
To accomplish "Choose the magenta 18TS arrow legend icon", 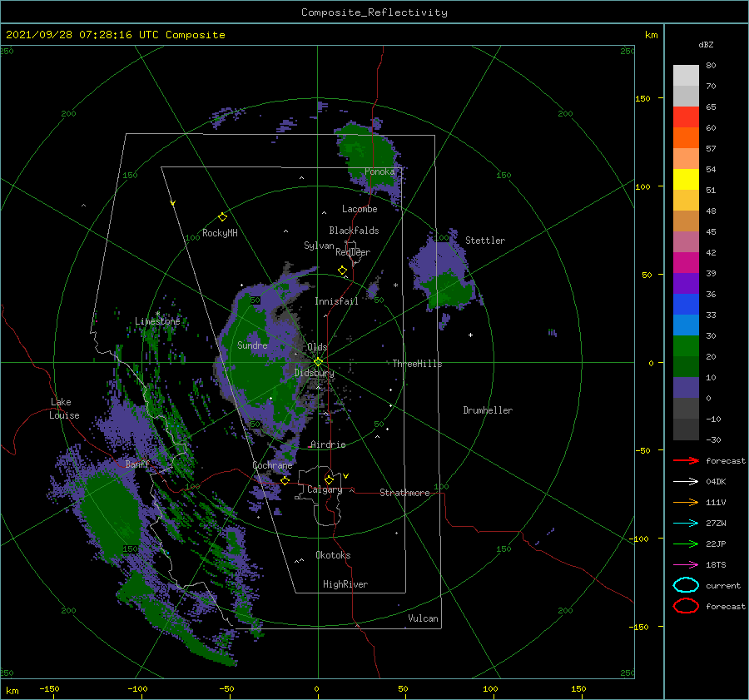I will point(686,565).
